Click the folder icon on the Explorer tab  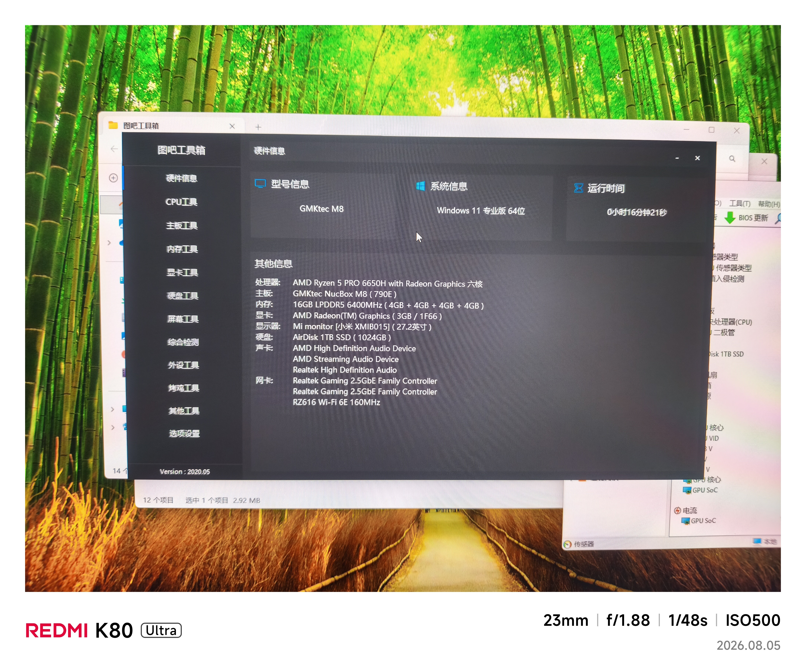pyautogui.click(x=113, y=125)
